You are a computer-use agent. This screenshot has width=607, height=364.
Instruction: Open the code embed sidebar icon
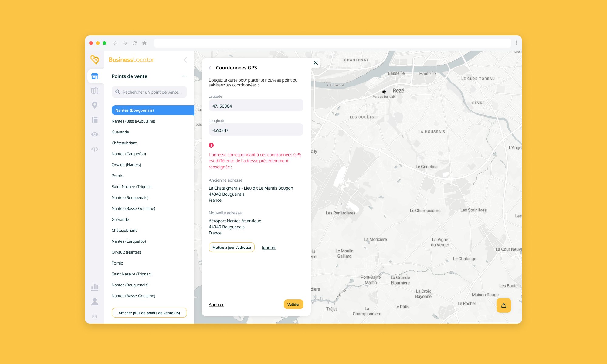(x=95, y=149)
